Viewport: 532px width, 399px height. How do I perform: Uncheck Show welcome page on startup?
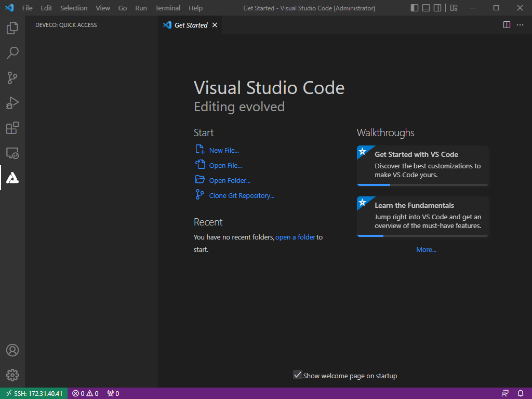coord(298,375)
